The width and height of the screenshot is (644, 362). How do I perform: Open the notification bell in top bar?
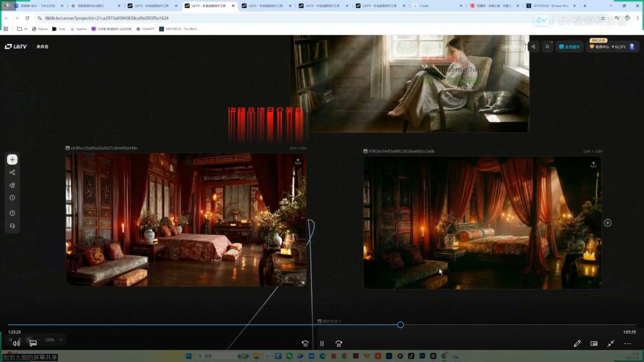click(x=547, y=47)
